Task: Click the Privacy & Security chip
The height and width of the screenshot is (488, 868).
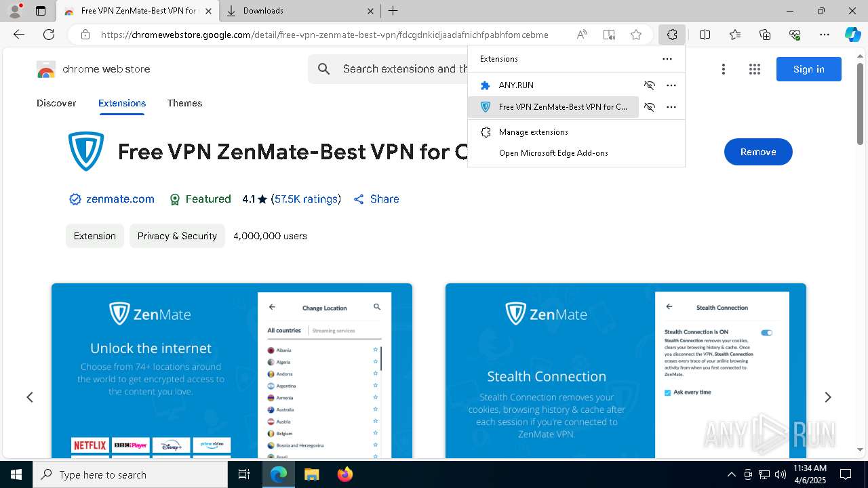Action: [177, 236]
